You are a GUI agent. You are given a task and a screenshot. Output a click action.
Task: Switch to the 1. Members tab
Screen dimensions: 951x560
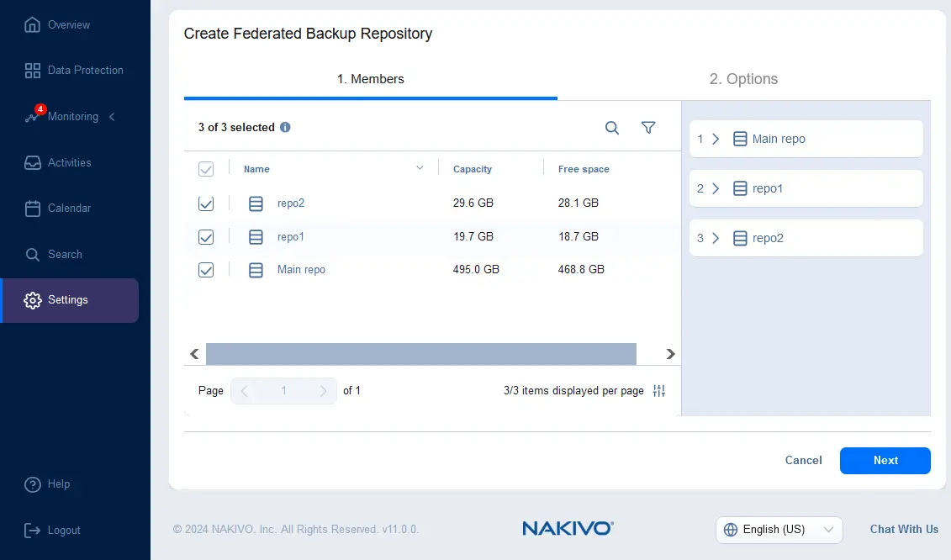point(371,79)
